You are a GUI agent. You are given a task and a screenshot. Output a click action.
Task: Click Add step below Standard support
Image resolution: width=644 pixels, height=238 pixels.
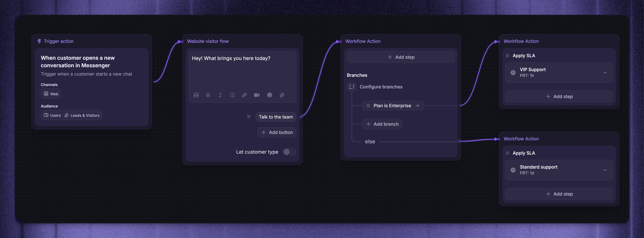click(x=559, y=194)
